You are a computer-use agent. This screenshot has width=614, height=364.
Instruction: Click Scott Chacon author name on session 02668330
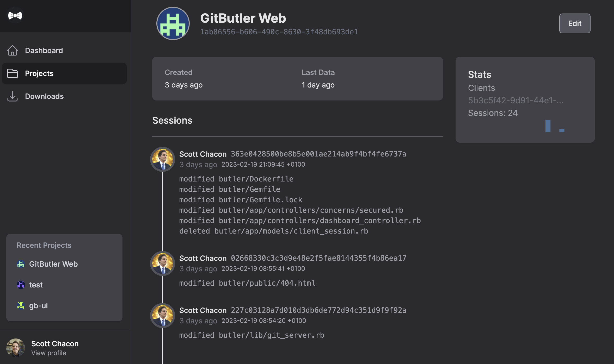tap(203, 258)
